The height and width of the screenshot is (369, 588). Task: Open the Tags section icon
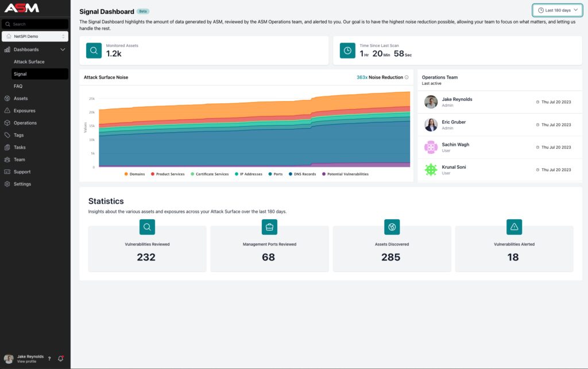point(8,134)
